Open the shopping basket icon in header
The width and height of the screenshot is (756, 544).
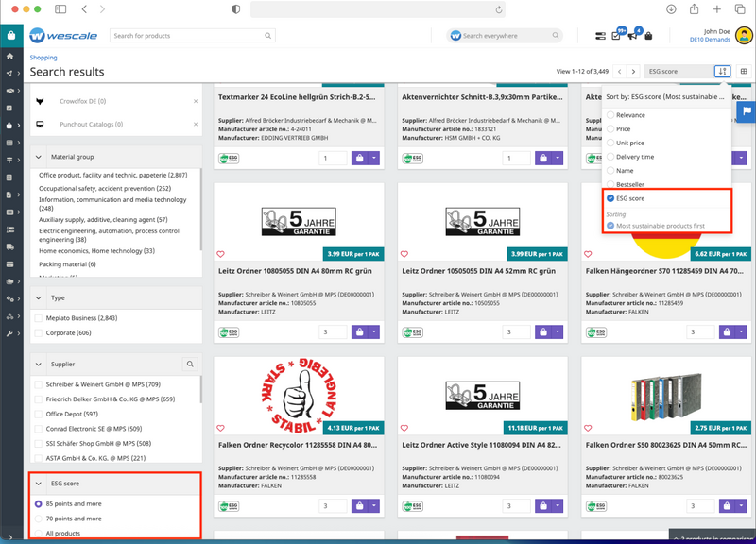tap(648, 36)
